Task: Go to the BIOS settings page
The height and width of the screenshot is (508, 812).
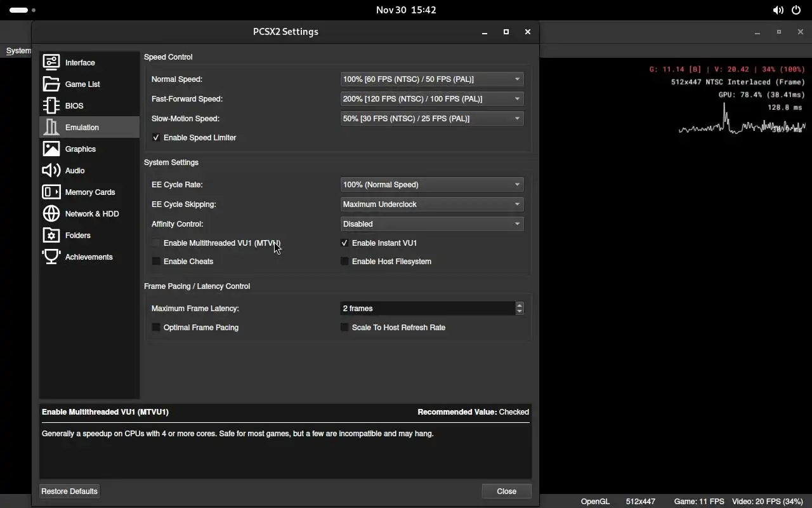Action: click(89, 105)
